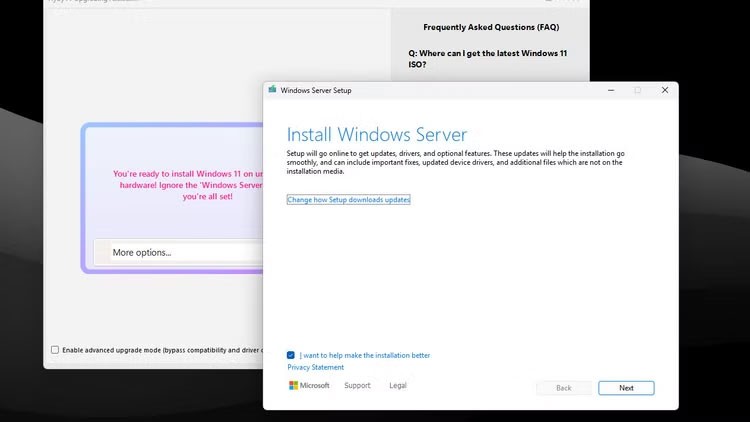Minimize the Windows Server Setup window
Screen dimensions: 750x422
[x=611, y=90]
